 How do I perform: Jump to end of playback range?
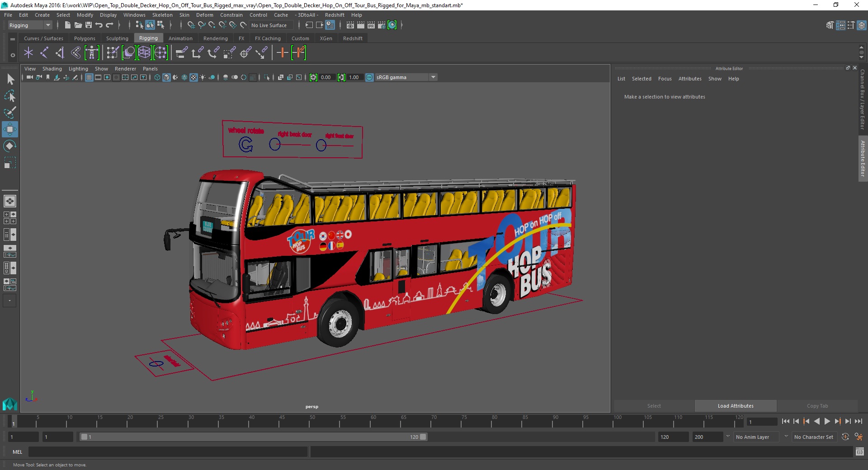(x=858, y=421)
